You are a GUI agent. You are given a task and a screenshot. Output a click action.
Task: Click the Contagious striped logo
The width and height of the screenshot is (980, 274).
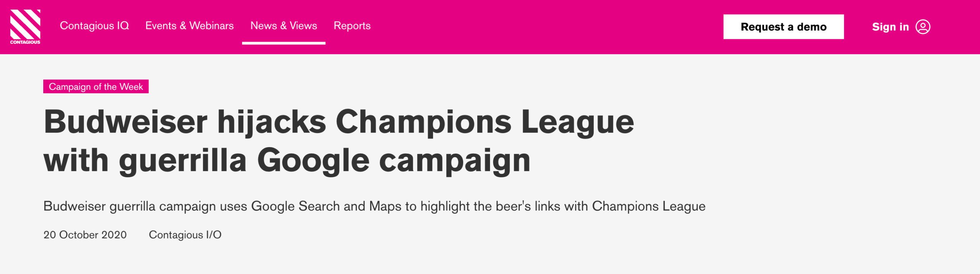25,24
